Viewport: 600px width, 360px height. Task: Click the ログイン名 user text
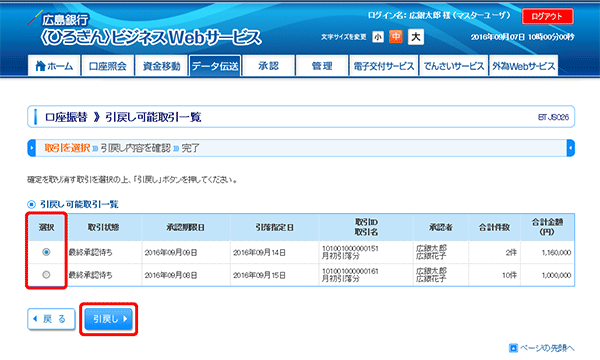pos(439,15)
